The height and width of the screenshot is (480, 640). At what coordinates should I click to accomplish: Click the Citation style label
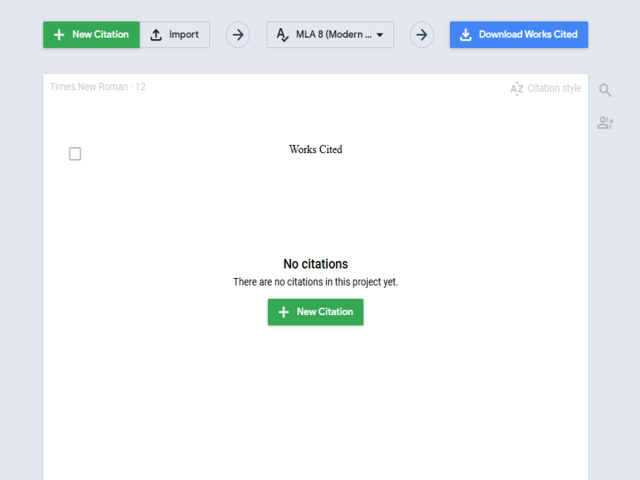tap(554, 89)
